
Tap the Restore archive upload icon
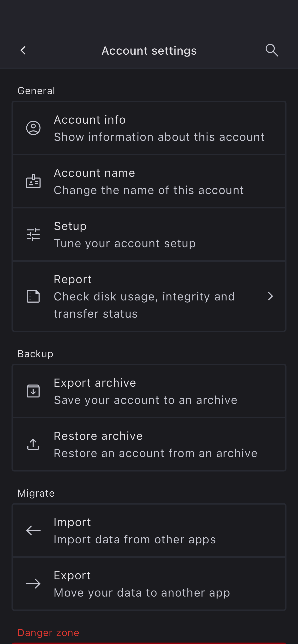[x=33, y=444]
